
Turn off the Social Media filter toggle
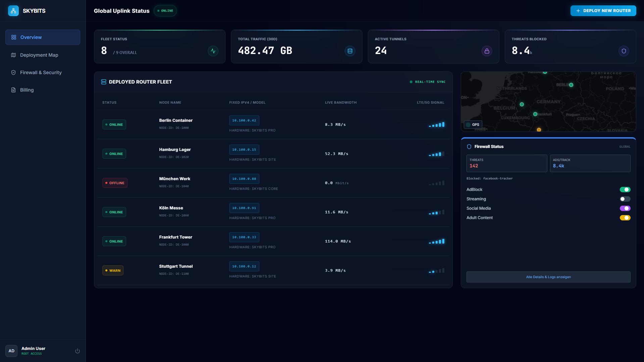625,208
